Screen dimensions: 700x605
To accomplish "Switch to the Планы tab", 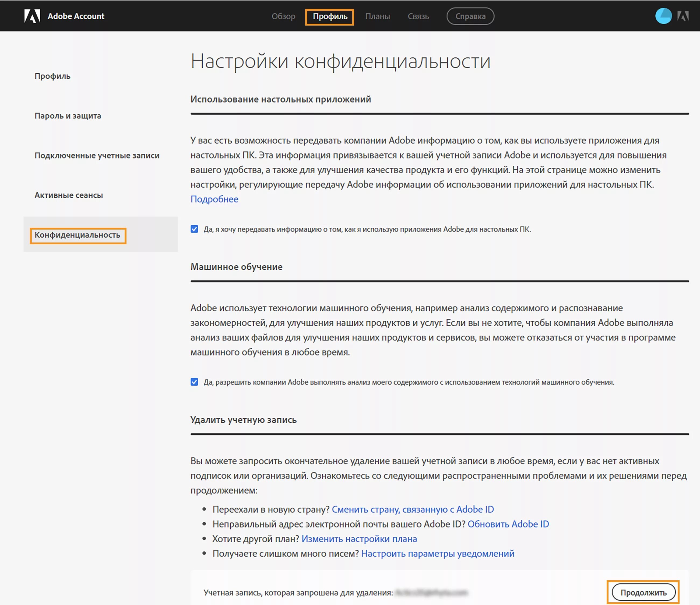I will pyautogui.click(x=377, y=16).
